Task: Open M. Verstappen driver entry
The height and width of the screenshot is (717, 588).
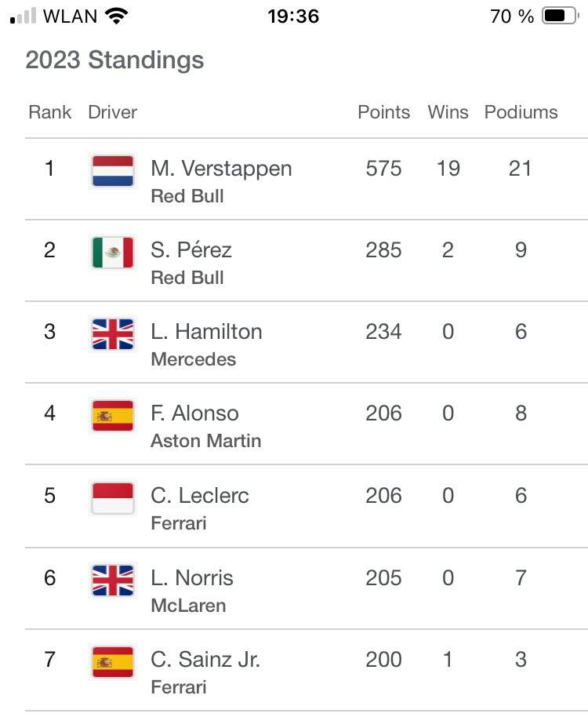Action: [x=221, y=169]
